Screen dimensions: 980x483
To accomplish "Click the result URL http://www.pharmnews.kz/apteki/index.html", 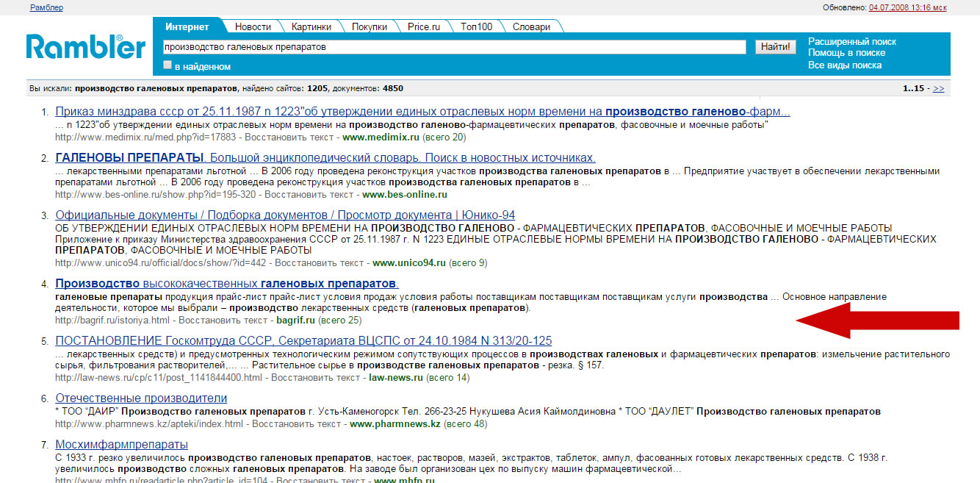I will (x=149, y=424).
